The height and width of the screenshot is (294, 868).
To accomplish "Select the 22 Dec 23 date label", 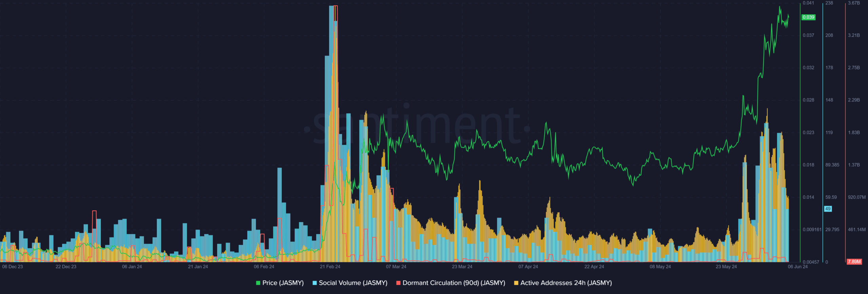I will click(66, 267).
